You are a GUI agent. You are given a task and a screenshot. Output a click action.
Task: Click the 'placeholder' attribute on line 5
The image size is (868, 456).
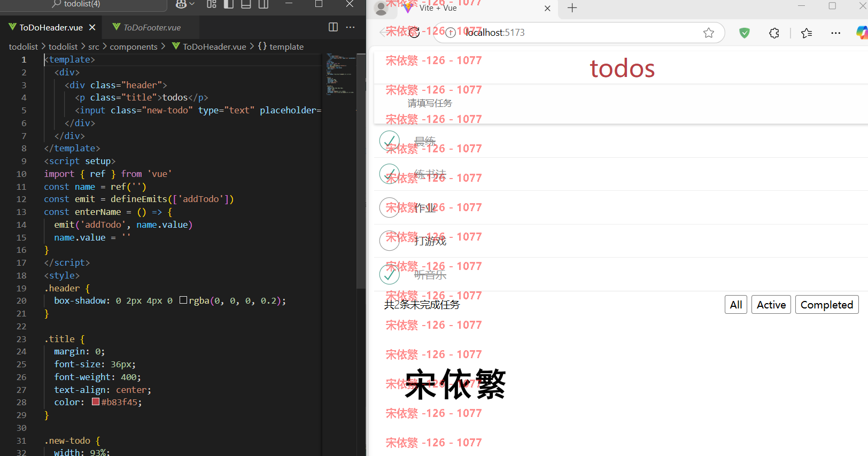pos(288,110)
